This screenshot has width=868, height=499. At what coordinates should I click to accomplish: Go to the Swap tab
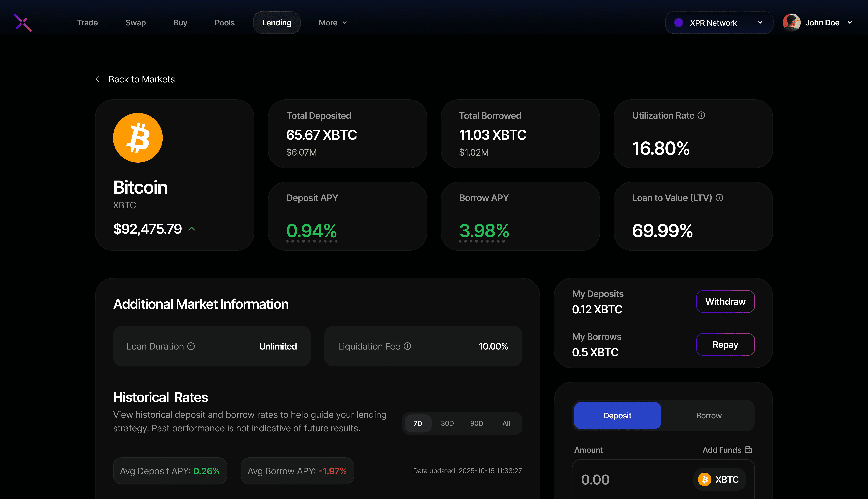pos(135,23)
